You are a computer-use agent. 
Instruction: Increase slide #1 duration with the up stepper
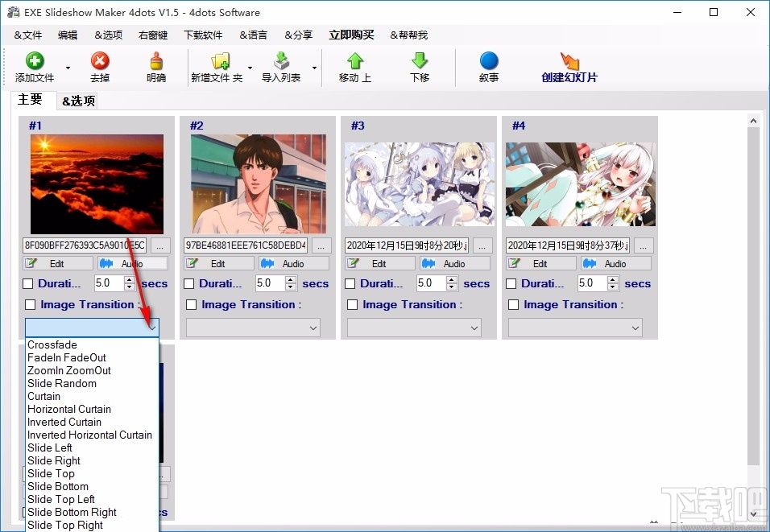coord(129,279)
